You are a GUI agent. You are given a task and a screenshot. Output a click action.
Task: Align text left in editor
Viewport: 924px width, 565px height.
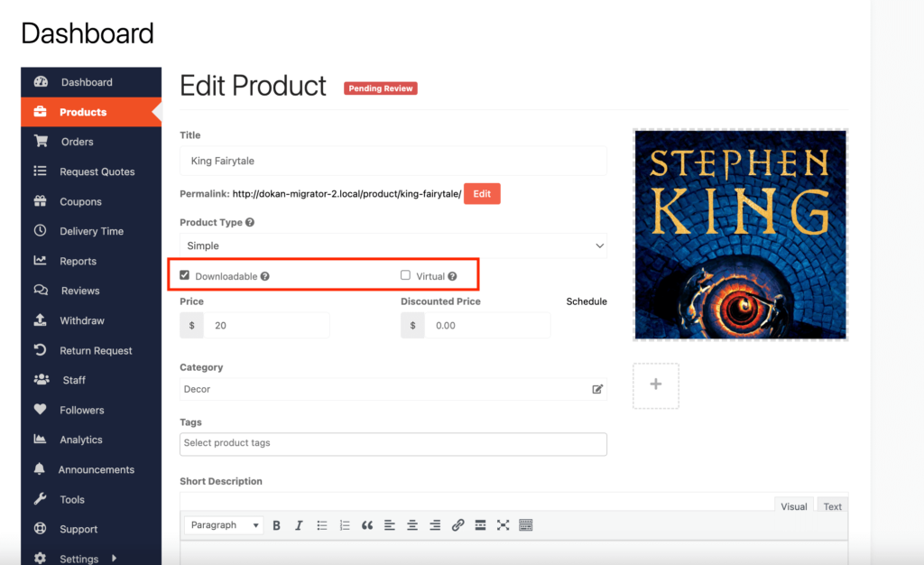pyautogui.click(x=390, y=525)
